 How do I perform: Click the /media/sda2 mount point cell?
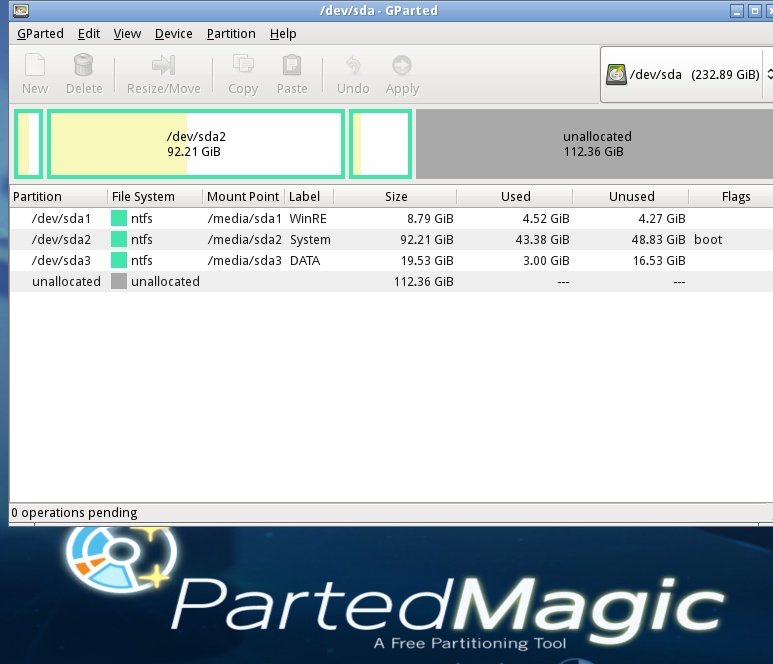(245, 240)
